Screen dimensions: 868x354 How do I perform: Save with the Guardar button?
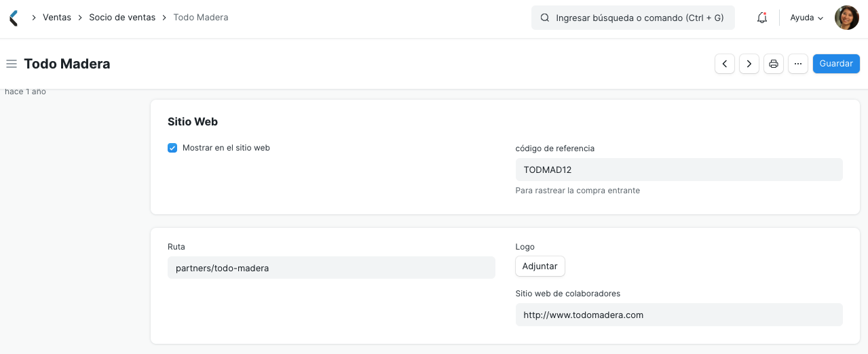click(x=836, y=64)
